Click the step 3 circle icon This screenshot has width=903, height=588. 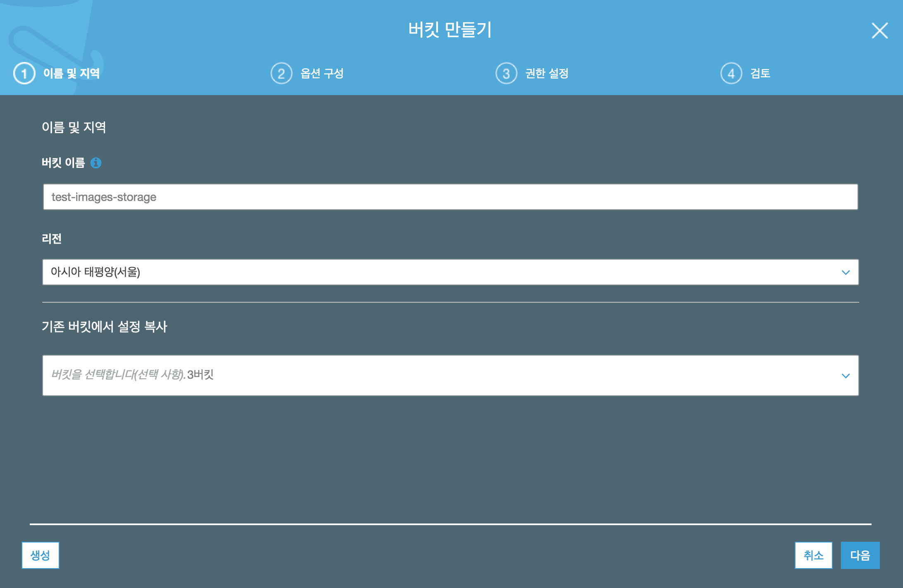506,74
